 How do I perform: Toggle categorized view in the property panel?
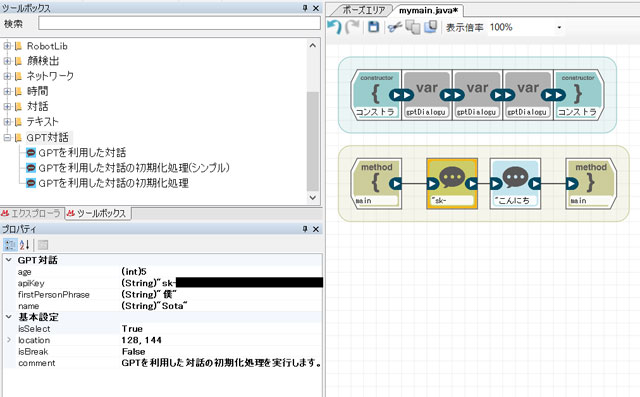coord(10,245)
